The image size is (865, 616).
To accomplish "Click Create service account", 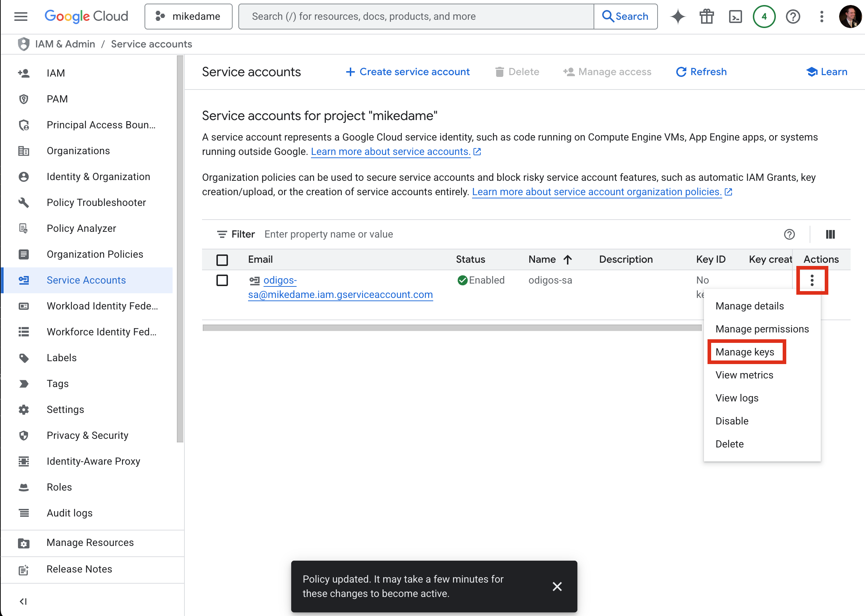I will point(408,72).
